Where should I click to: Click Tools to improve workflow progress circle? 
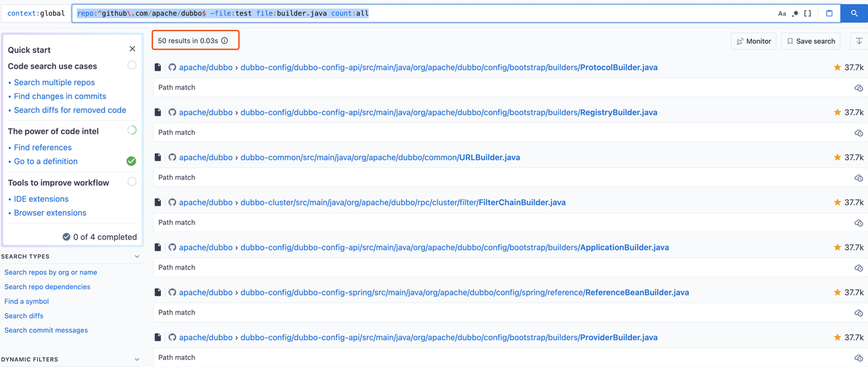click(132, 181)
